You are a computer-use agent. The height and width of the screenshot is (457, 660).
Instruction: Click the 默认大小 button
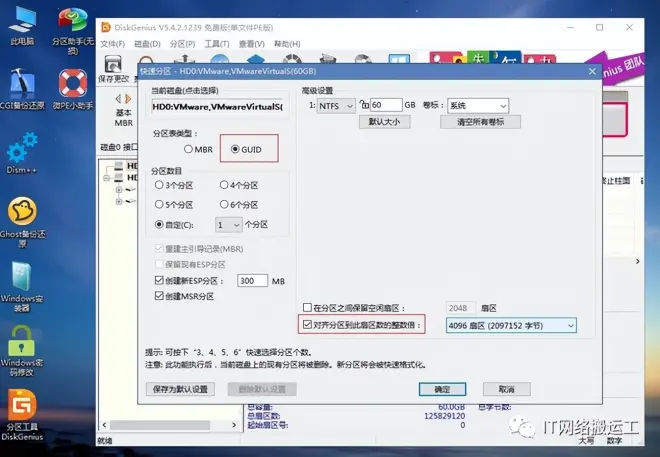384,122
